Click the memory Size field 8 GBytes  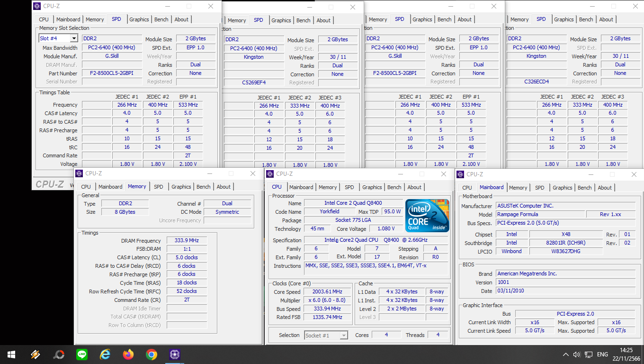pos(124,212)
